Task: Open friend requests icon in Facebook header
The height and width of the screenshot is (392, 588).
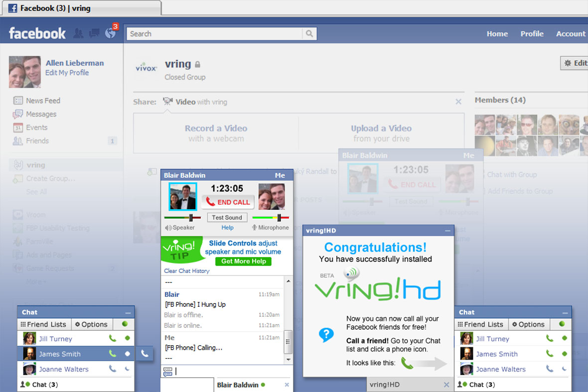Action: 78,33
